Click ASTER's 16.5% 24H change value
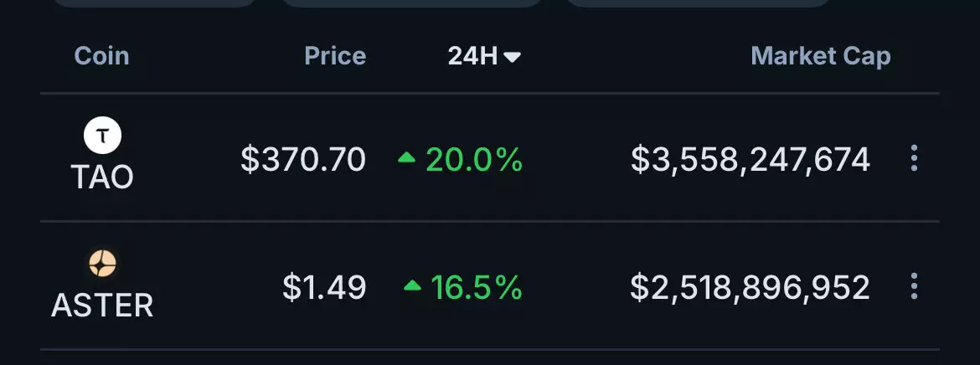980x365 pixels. coord(477,287)
